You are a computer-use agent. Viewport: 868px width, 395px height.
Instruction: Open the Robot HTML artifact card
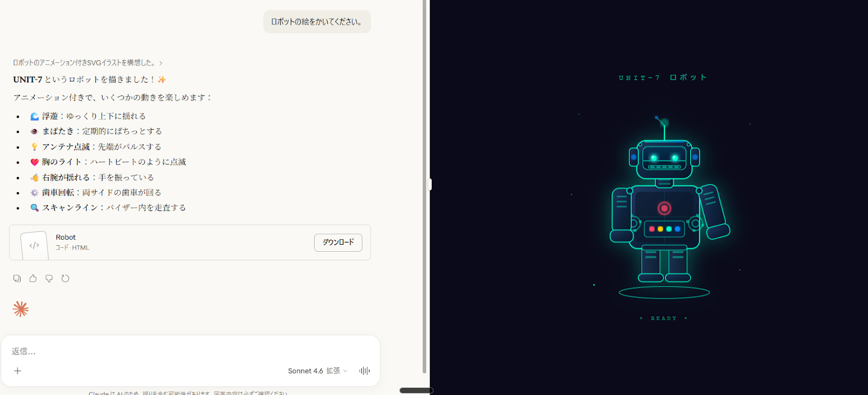click(163, 243)
